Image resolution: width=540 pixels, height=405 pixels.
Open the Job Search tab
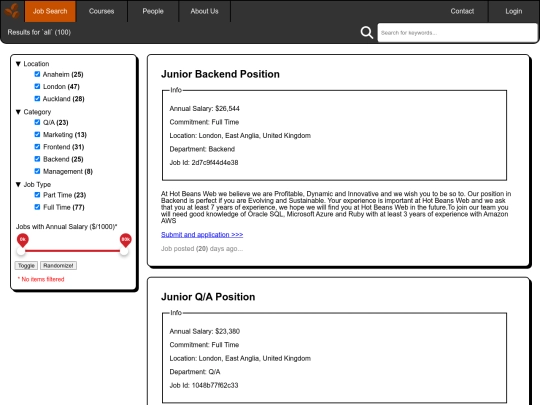tap(50, 11)
